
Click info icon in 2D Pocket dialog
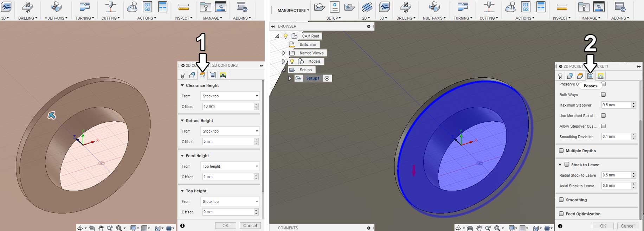560,226
